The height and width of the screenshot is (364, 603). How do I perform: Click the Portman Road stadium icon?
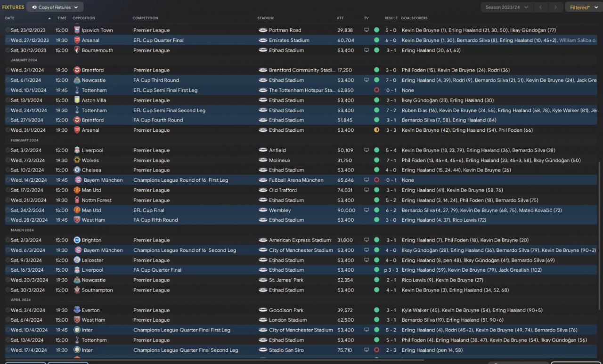tap(263, 30)
